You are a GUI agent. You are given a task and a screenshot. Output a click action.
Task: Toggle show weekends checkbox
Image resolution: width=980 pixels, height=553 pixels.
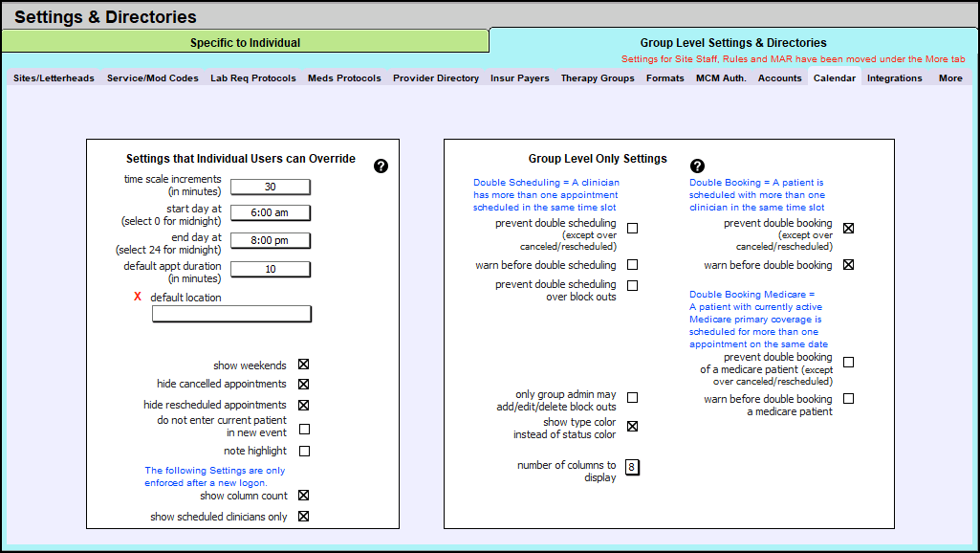304,365
